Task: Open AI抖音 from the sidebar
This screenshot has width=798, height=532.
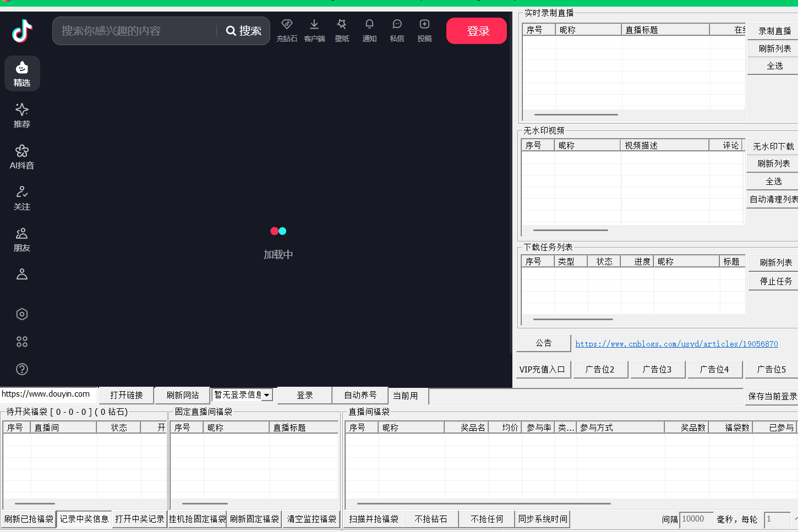Action: pos(22,156)
